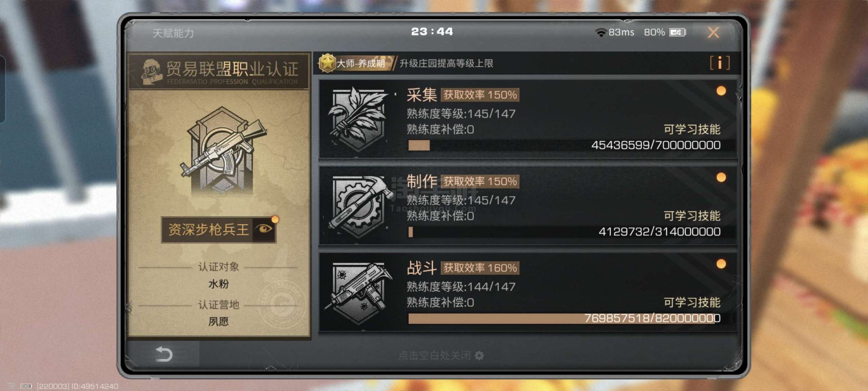Tap the back arrow icon
868x391 pixels.
(x=164, y=354)
